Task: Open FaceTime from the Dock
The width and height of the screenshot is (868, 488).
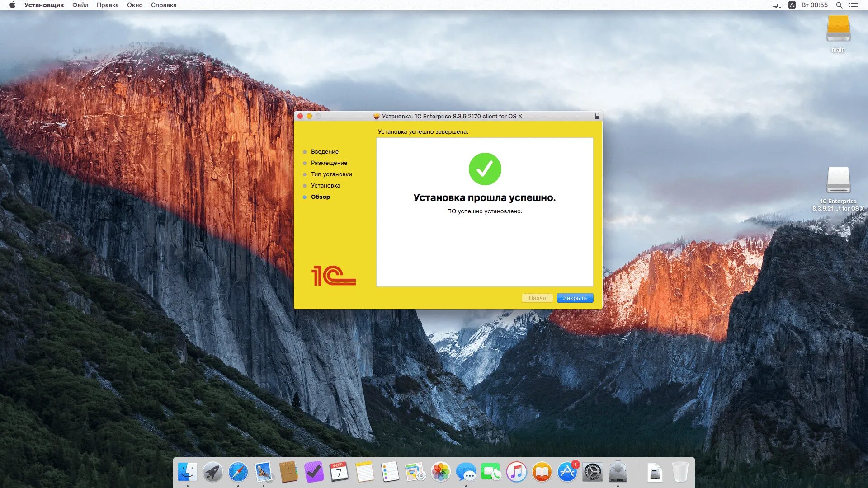Action: (x=491, y=472)
